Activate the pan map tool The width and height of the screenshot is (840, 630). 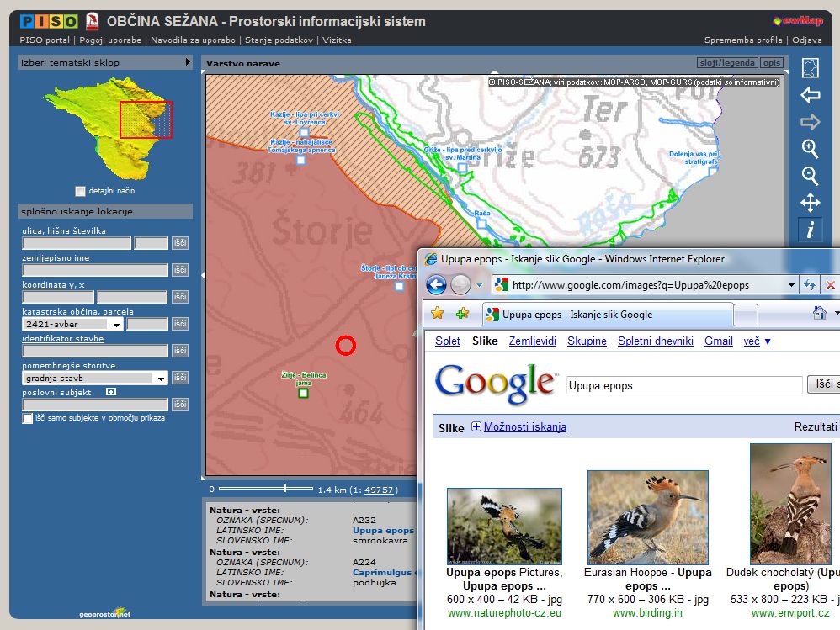[810, 203]
